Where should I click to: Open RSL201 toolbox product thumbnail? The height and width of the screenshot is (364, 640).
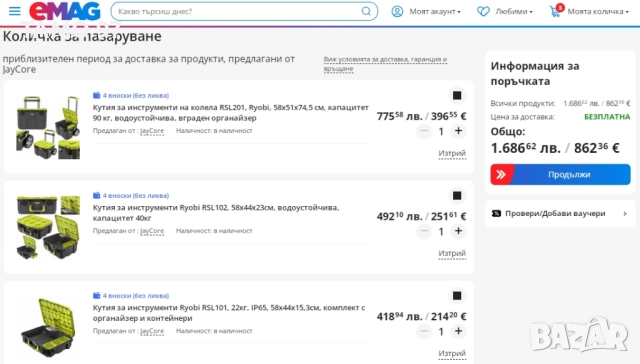pos(48,127)
